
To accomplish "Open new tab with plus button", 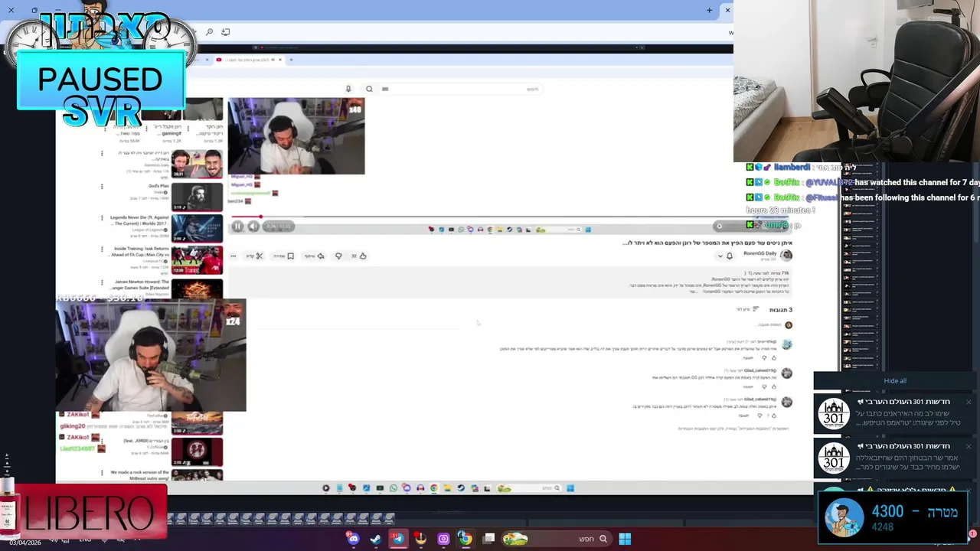I will (709, 10).
